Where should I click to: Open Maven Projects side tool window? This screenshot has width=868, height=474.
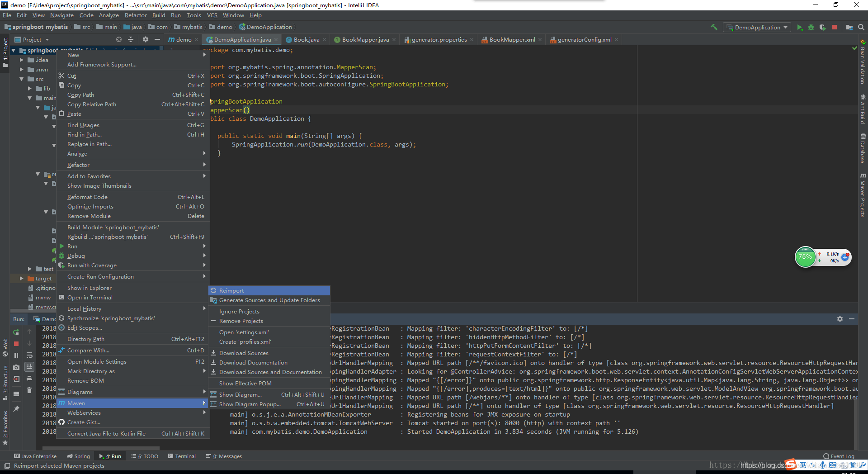click(x=863, y=195)
